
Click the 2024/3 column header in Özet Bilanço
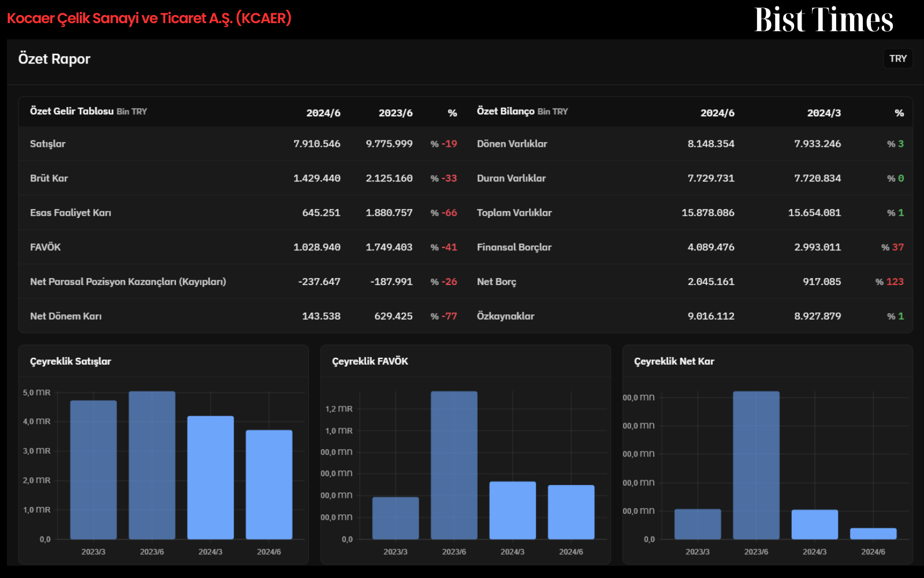pyautogui.click(x=824, y=113)
